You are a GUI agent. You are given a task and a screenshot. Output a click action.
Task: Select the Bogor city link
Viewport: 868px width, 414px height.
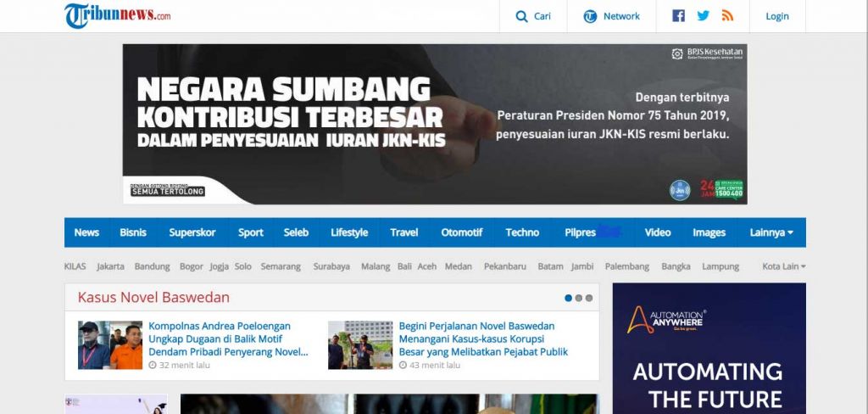(192, 266)
